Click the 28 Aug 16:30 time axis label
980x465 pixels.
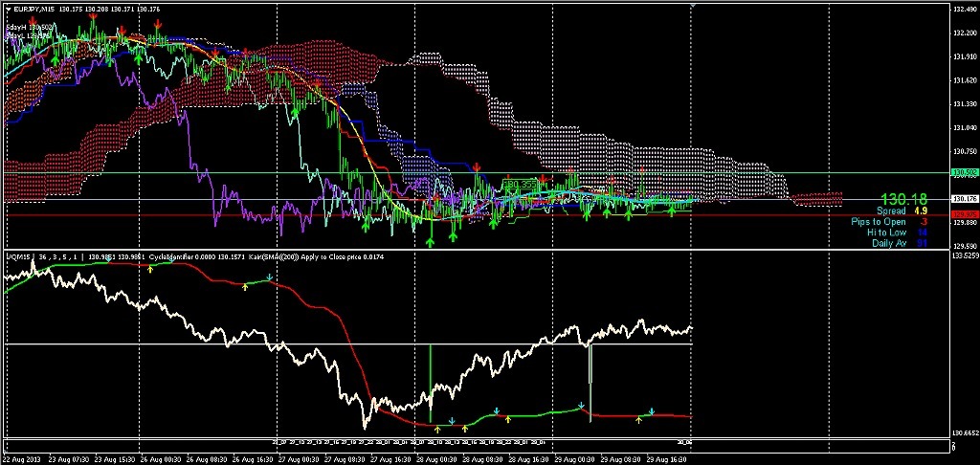pos(528,458)
